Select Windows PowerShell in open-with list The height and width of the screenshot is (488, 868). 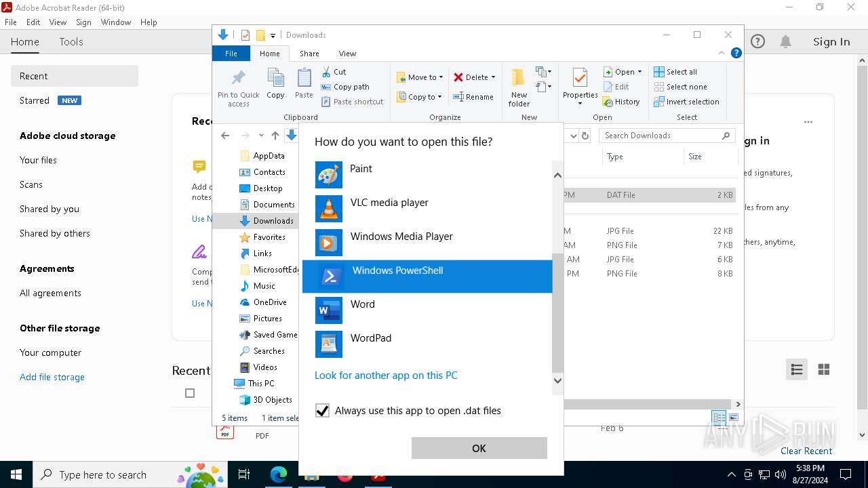427,277
